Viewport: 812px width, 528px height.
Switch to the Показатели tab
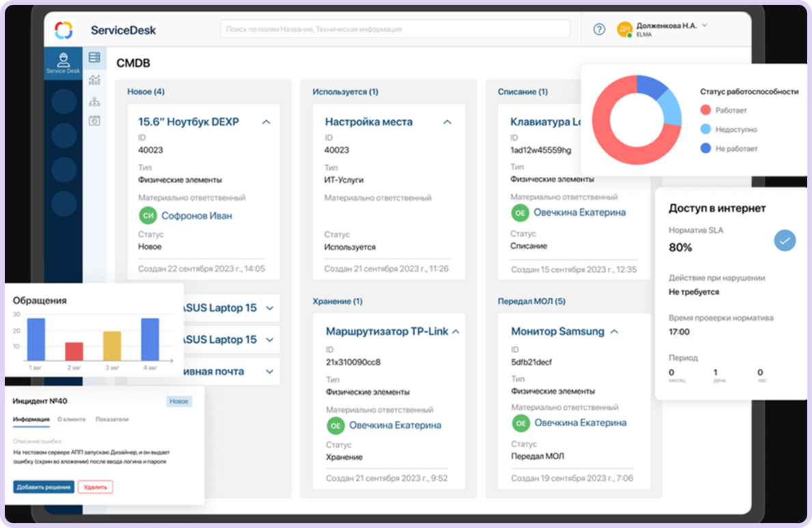coord(112,419)
